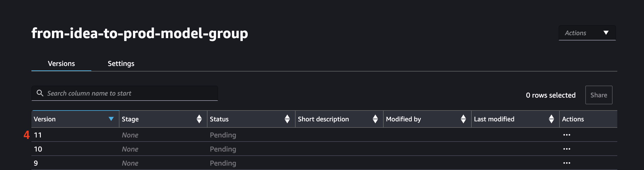Select the Versions tab
The width and height of the screenshot is (644, 170).
61,63
